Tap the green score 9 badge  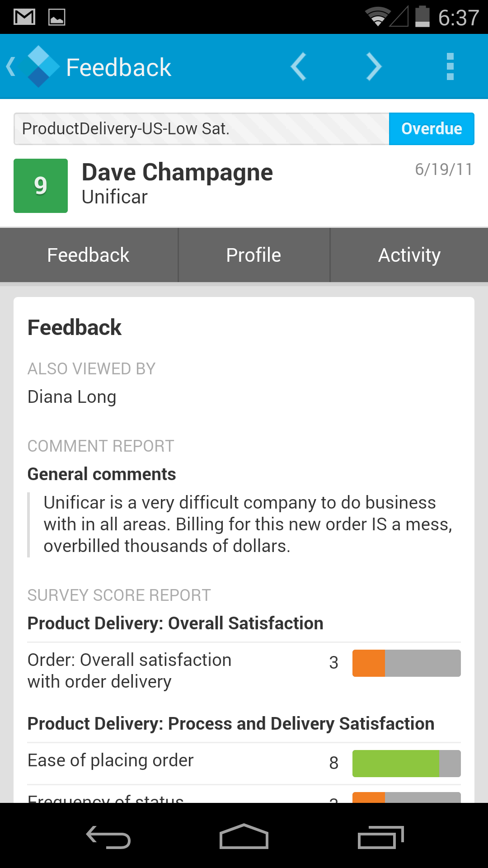pos(41,186)
